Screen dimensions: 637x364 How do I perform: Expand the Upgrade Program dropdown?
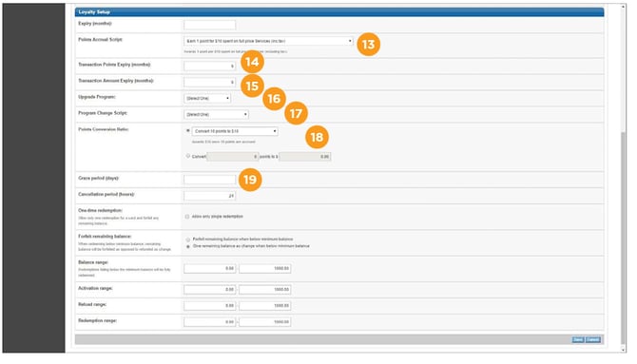point(207,98)
